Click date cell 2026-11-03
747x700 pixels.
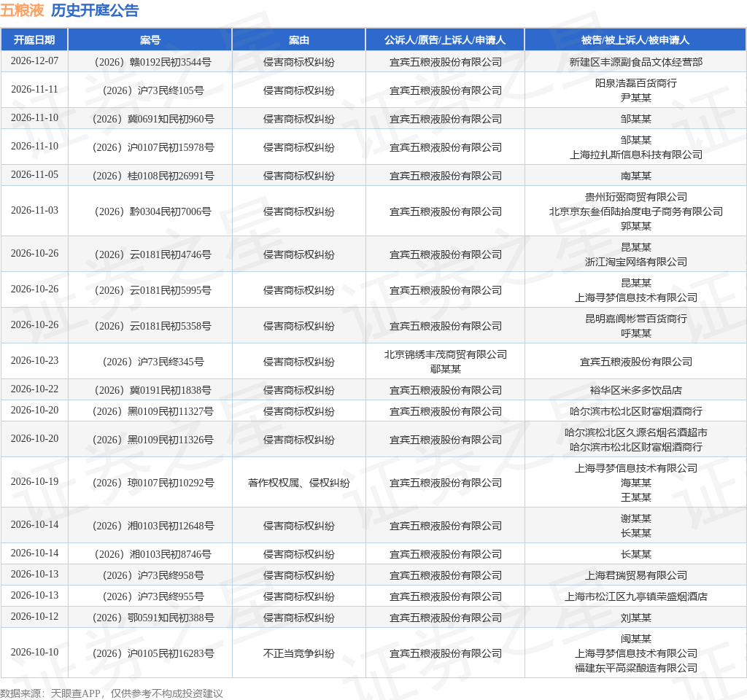[x=35, y=211]
